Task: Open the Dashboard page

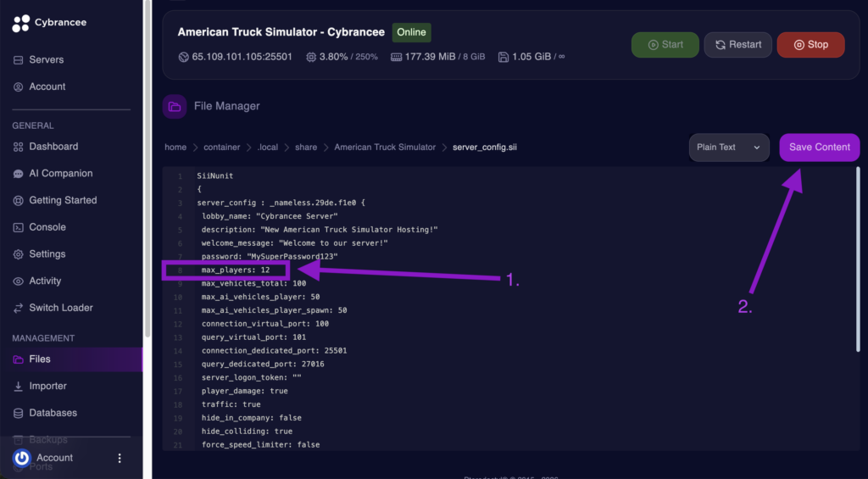Action: point(53,147)
